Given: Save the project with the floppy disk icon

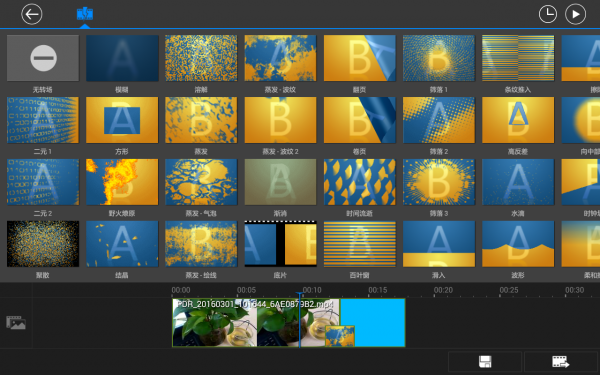Looking at the screenshot, I should pos(485,362).
